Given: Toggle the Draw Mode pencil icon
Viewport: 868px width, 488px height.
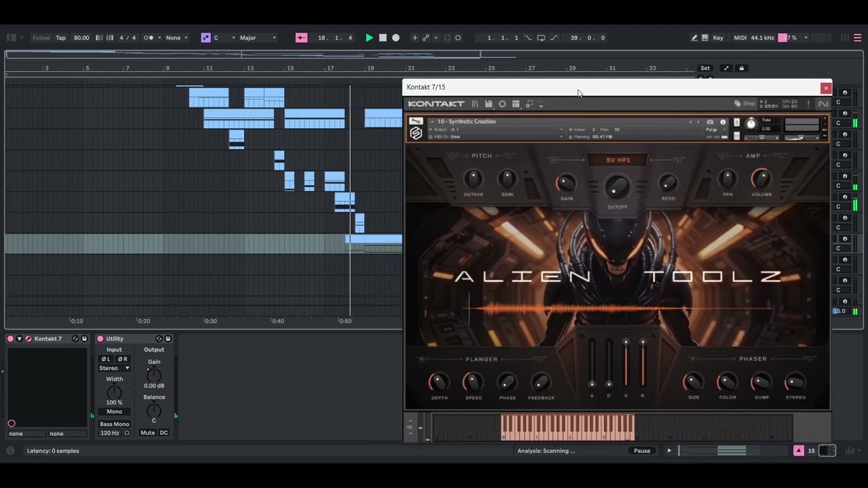Looking at the screenshot, I should [694, 38].
